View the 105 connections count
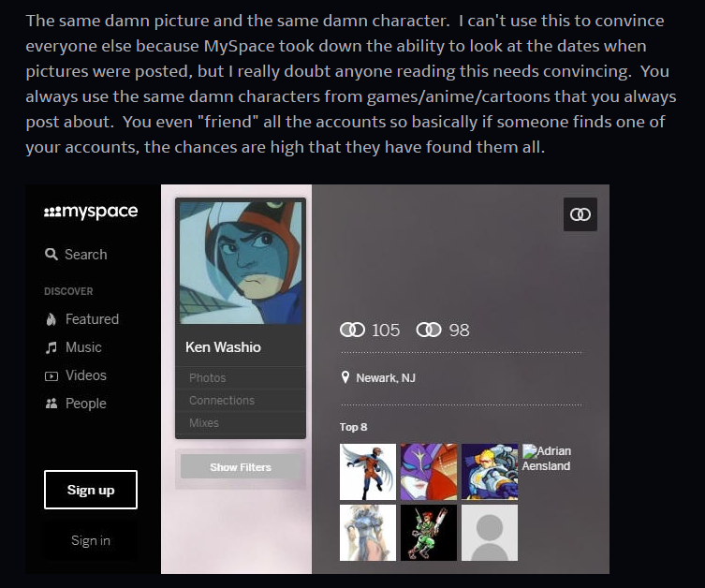Screen dimensions: 705x588 pyautogui.click(x=370, y=330)
